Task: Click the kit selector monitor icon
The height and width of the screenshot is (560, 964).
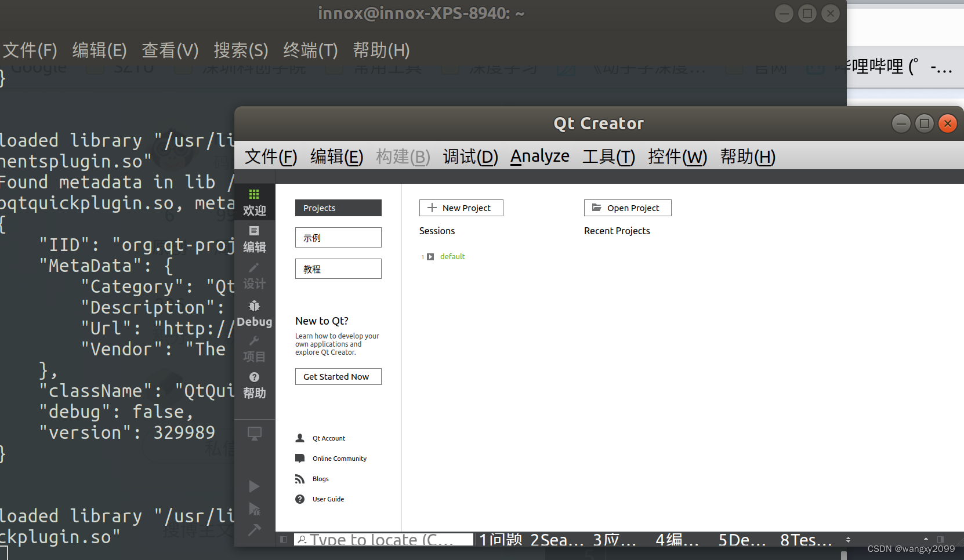Action: click(x=254, y=434)
